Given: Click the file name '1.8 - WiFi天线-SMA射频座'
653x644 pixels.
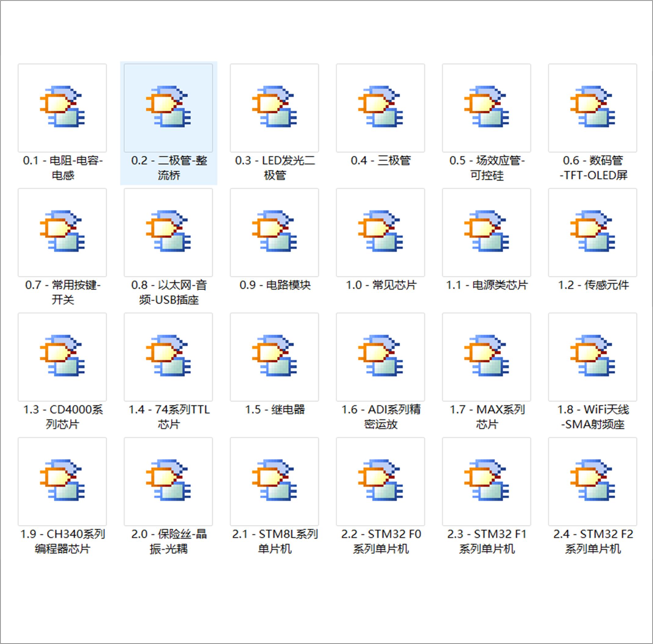Looking at the screenshot, I should (593, 417).
